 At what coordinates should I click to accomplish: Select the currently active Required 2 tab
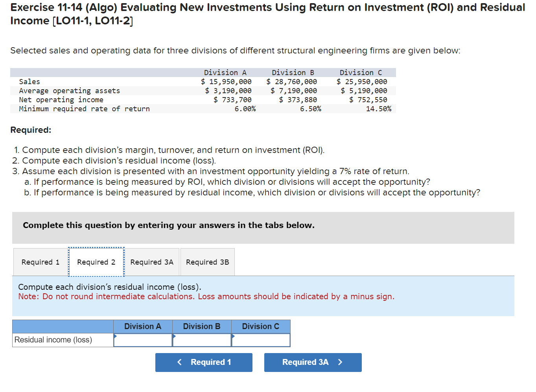point(96,262)
